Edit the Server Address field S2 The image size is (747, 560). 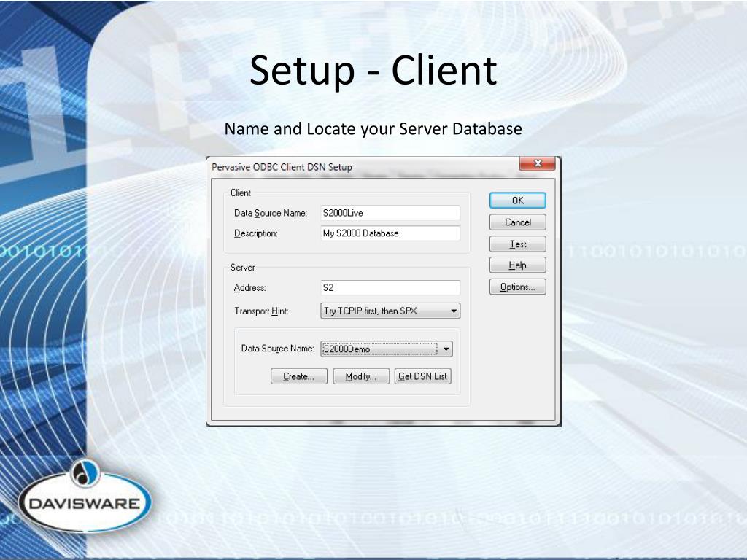(x=390, y=287)
